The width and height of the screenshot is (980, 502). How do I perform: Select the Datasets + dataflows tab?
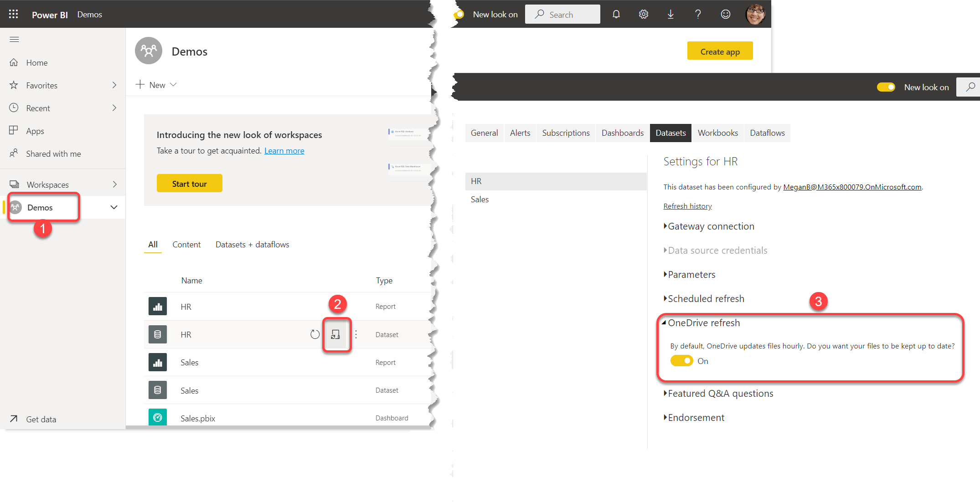253,245
